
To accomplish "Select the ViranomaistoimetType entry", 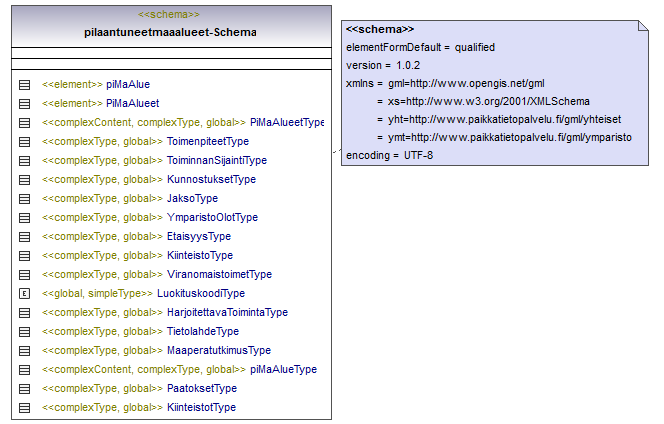I will pyautogui.click(x=219, y=274).
